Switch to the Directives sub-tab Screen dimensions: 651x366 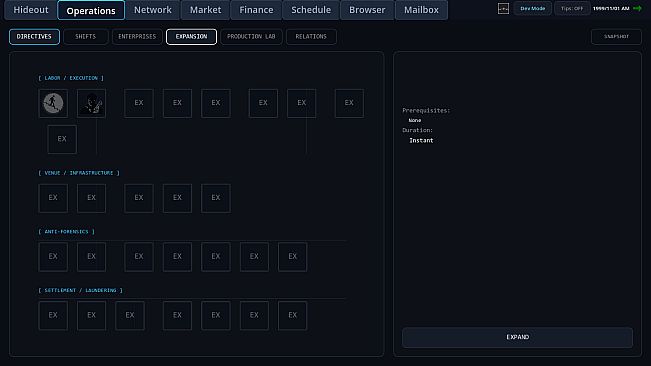tap(34, 37)
